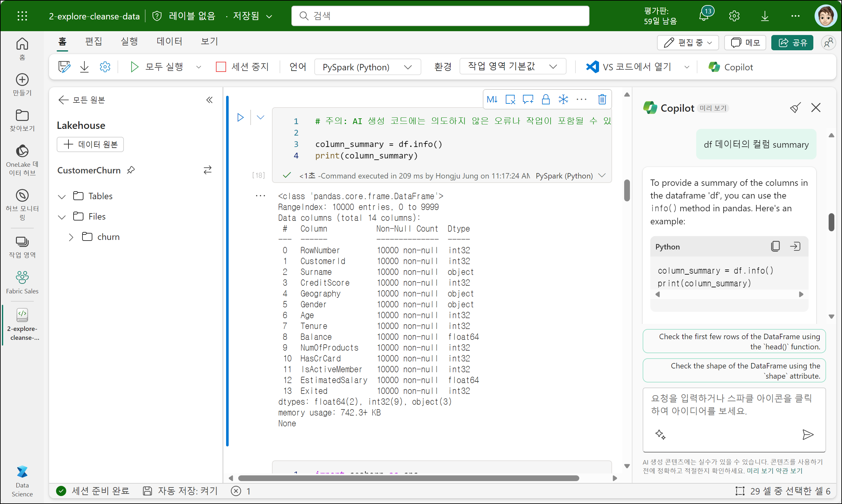Click the 검색 search field
The image size is (842, 504).
pyautogui.click(x=440, y=16)
